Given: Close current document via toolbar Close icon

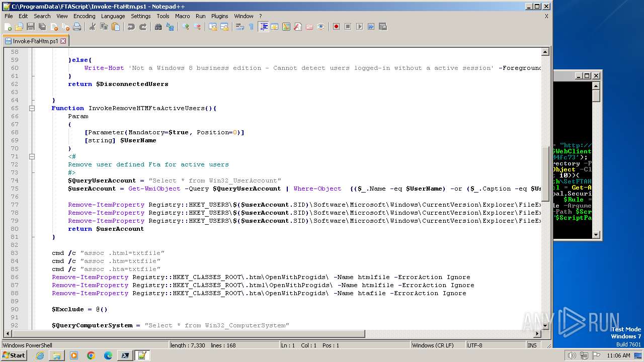Looking at the screenshot, I should (x=54, y=27).
